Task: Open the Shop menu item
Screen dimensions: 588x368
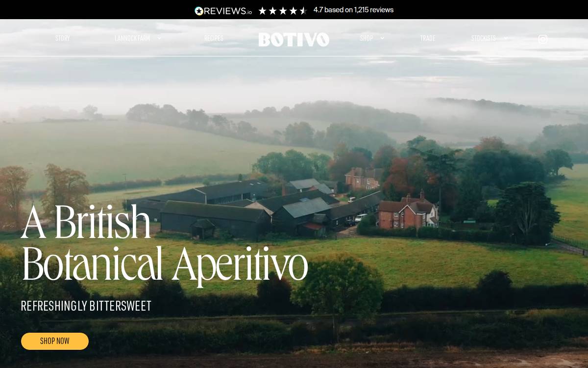Action: (367, 38)
